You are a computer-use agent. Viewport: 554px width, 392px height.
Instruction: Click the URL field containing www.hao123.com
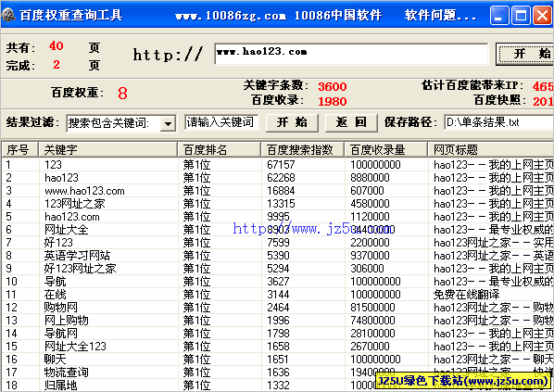click(351, 54)
